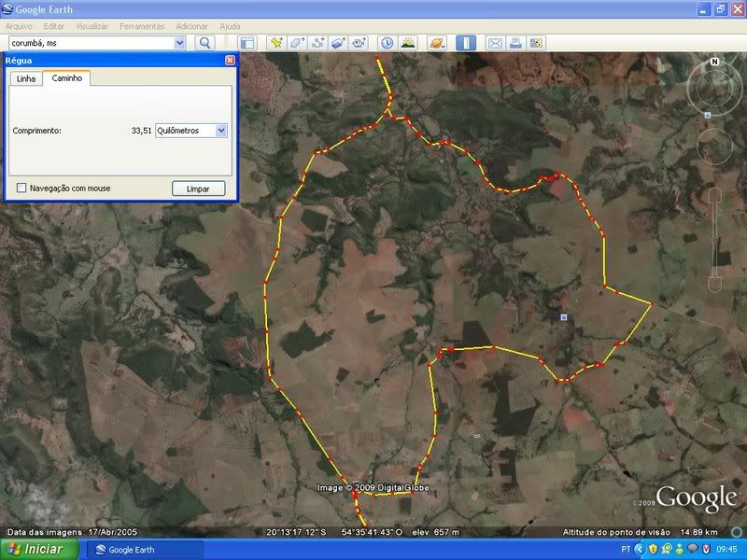Toggle the sidebar panel icon
The width and height of the screenshot is (747, 560).
[247, 43]
